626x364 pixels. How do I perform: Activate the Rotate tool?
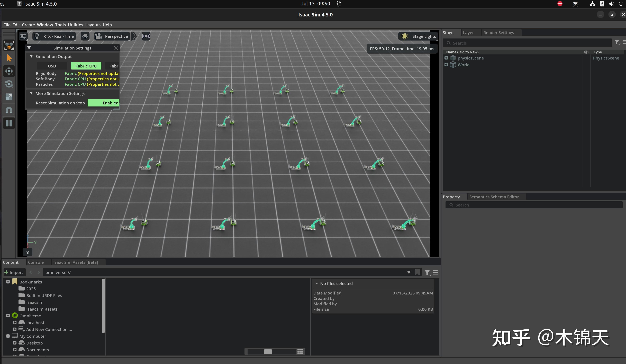9,84
